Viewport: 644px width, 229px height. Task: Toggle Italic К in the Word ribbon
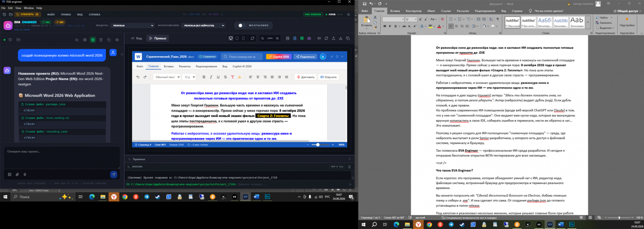point(390,26)
